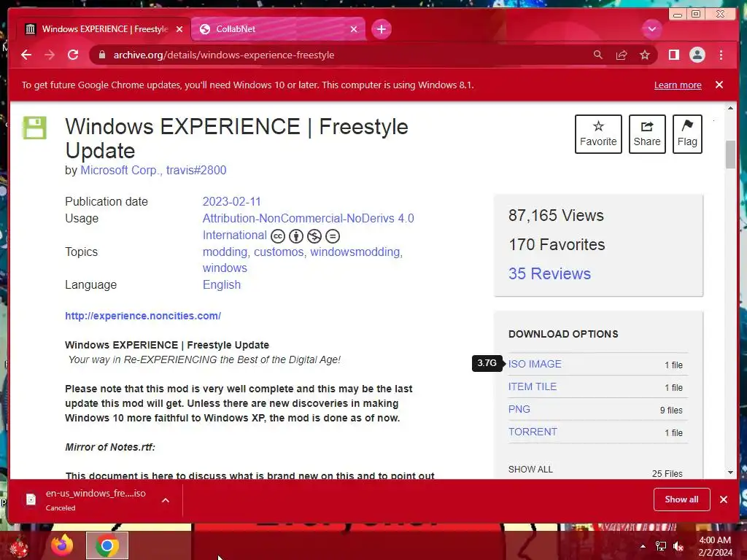Click the search magnifier in address bar
The width and height of the screenshot is (747, 560).
point(598,55)
